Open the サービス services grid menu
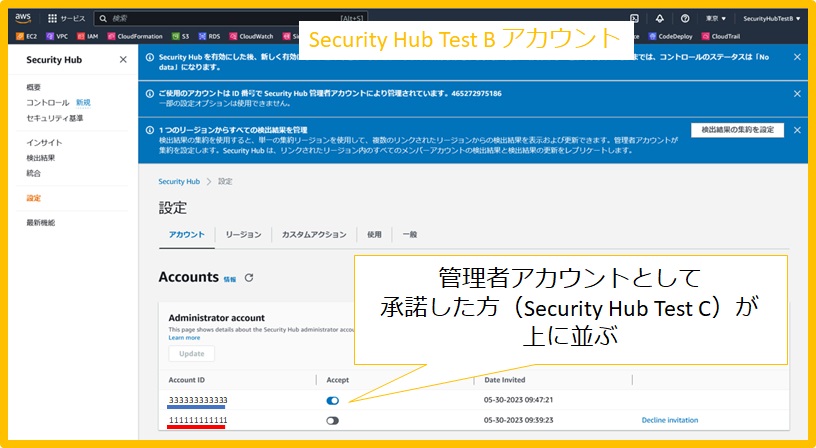The height and width of the screenshot is (448, 816). tap(66, 18)
